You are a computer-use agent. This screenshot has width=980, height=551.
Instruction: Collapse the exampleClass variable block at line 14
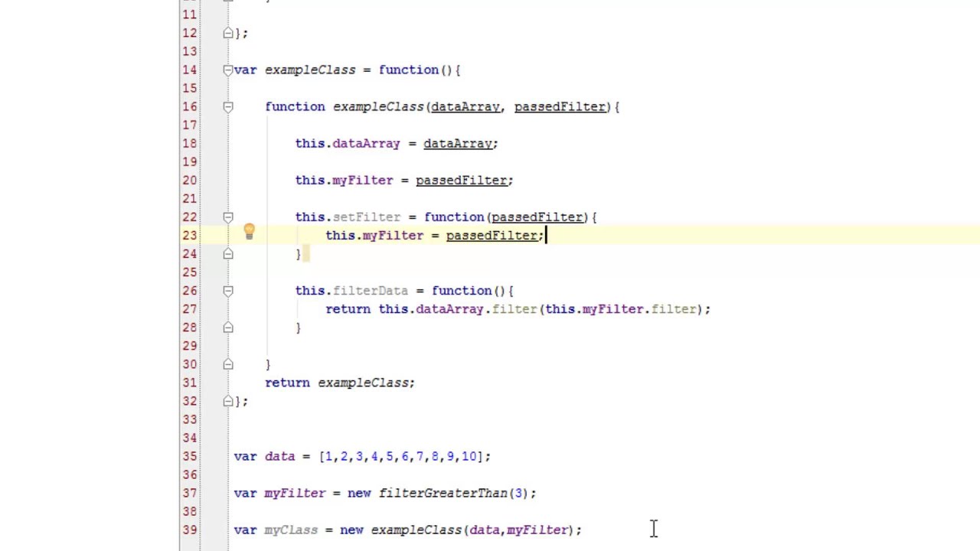[x=228, y=70]
